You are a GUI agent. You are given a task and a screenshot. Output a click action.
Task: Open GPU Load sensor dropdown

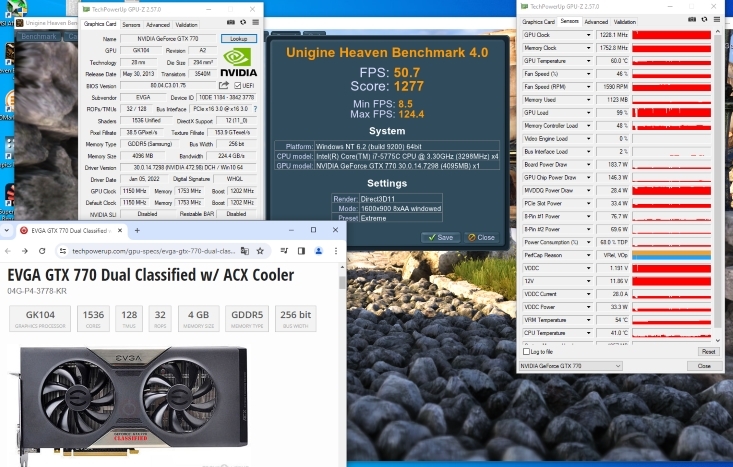coord(589,113)
